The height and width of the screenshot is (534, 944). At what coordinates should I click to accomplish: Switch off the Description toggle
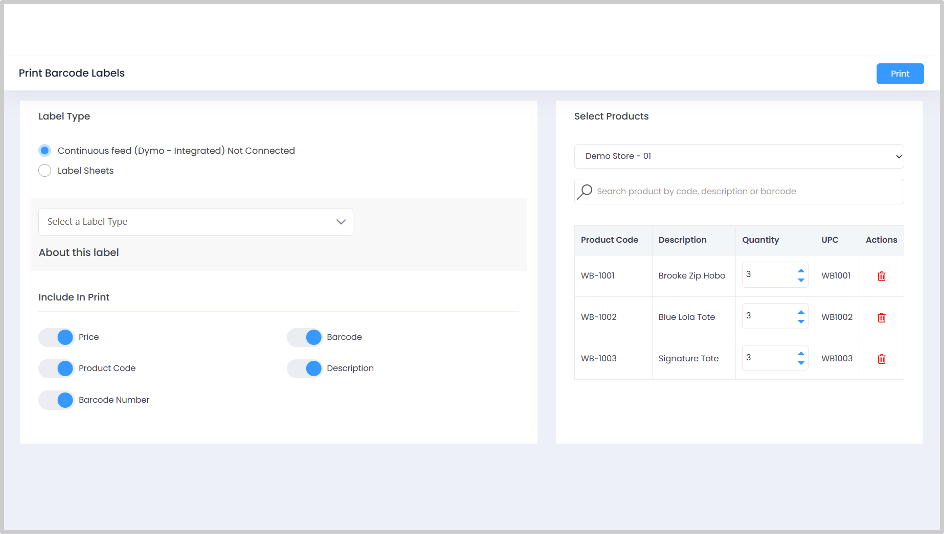point(305,368)
